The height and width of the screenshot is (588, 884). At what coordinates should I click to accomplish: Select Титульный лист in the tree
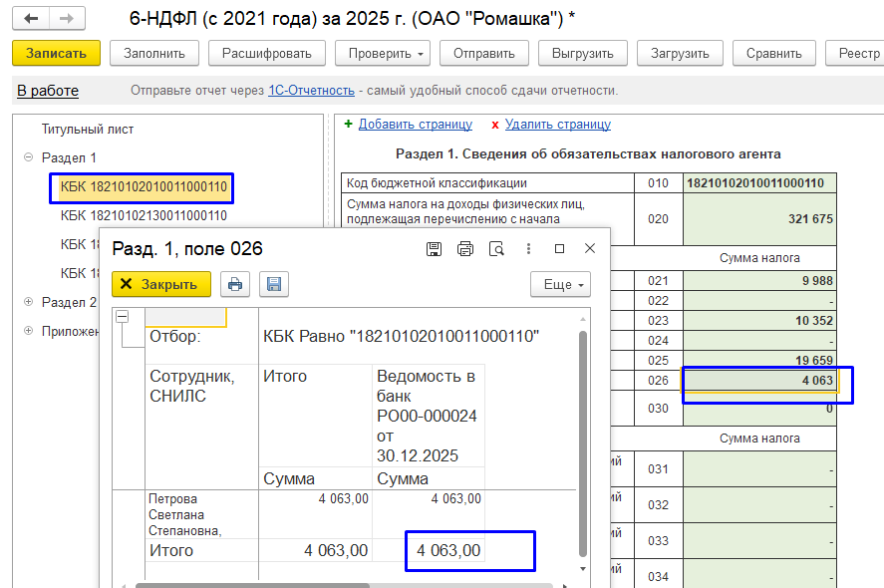point(88,130)
